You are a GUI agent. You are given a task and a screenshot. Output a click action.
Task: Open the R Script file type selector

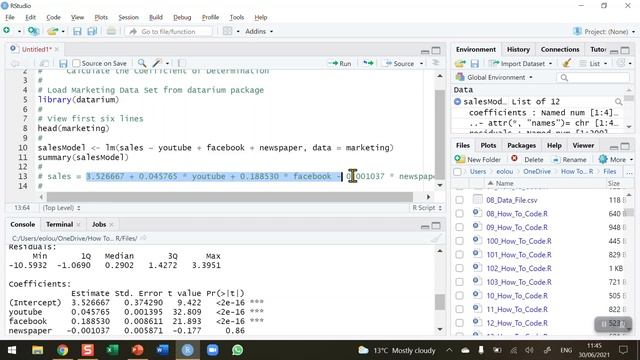(427, 208)
